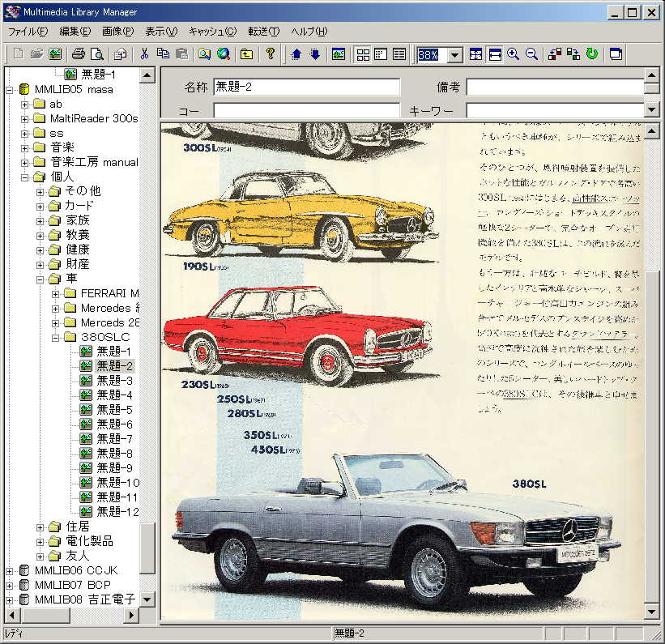This screenshot has width=665, height=644.
Task: Go up one folder with the folder-arrow icon
Action: (x=247, y=54)
